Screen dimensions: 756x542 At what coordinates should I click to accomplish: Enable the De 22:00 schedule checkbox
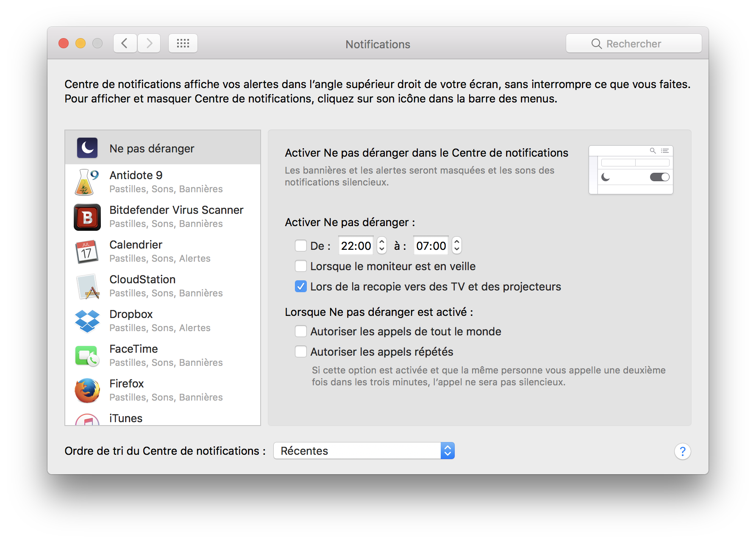coord(301,246)
